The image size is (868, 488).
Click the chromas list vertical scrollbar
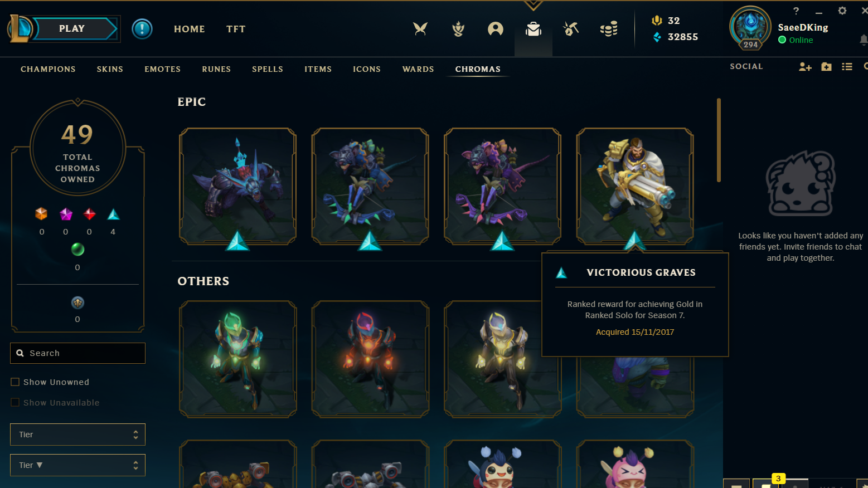719,140
